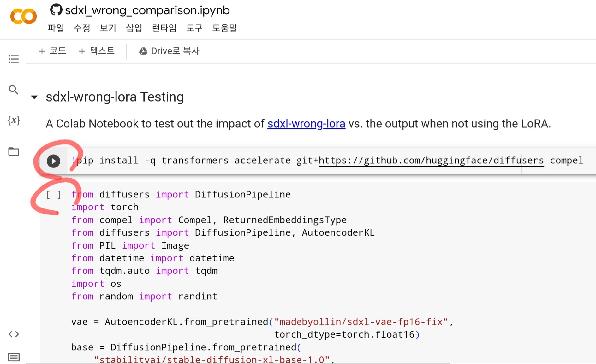Screen dimensions: 596x364
Task: Follow the sdxl-wrong-lora hyperlink
Action: tap(306, 124)
